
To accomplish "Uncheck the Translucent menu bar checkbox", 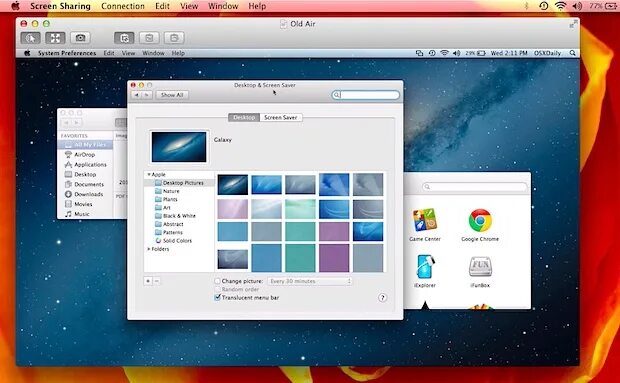I will tap(217, 297).
